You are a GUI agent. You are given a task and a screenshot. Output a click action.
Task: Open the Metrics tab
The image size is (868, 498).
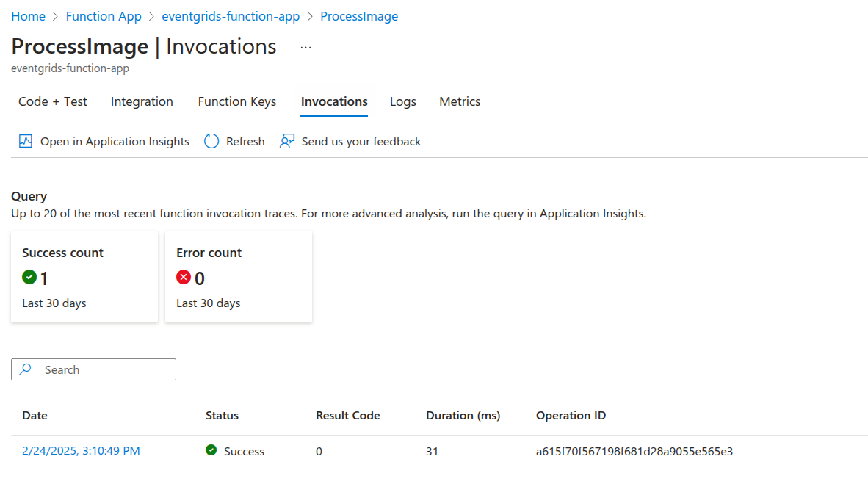[460, 101]
